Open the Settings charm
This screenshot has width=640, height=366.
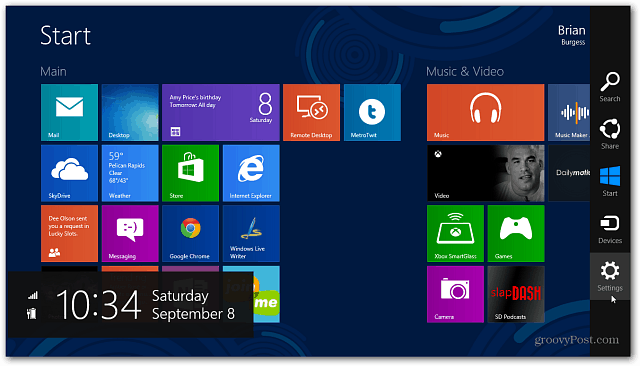click(610, 277)
